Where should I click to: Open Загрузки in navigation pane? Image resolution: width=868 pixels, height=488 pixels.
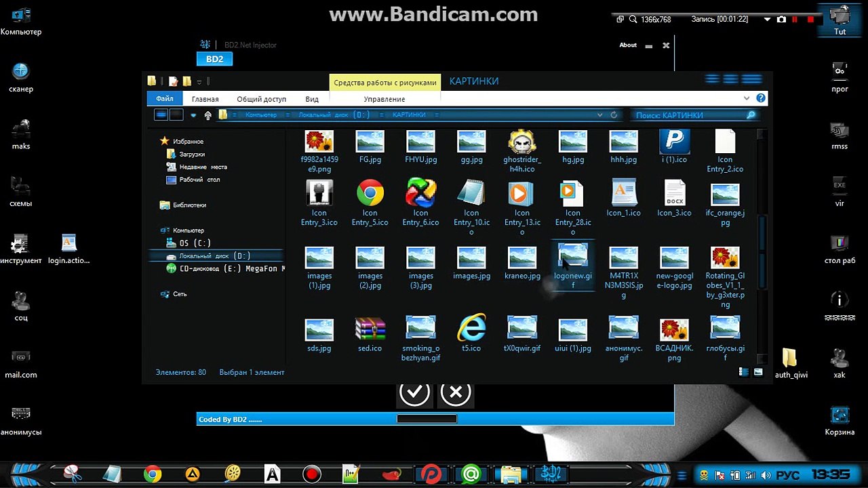coord(192,154)
